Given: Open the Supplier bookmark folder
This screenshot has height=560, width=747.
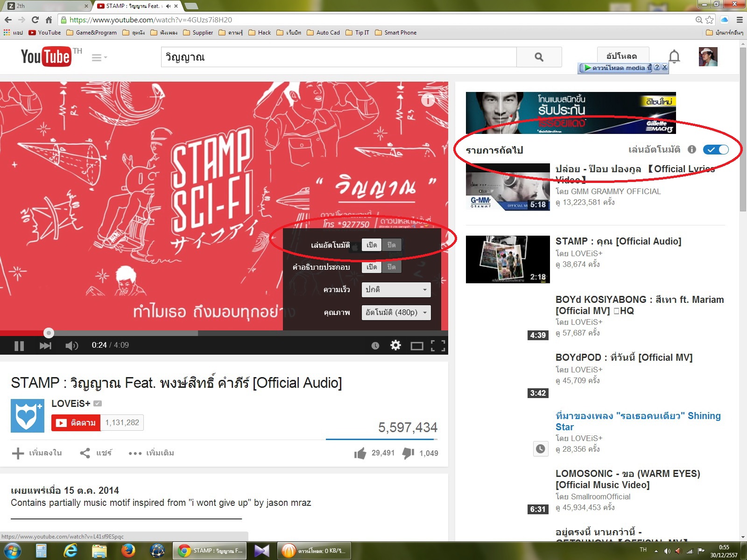Looking at the screenshot, I should click(198, 33).
